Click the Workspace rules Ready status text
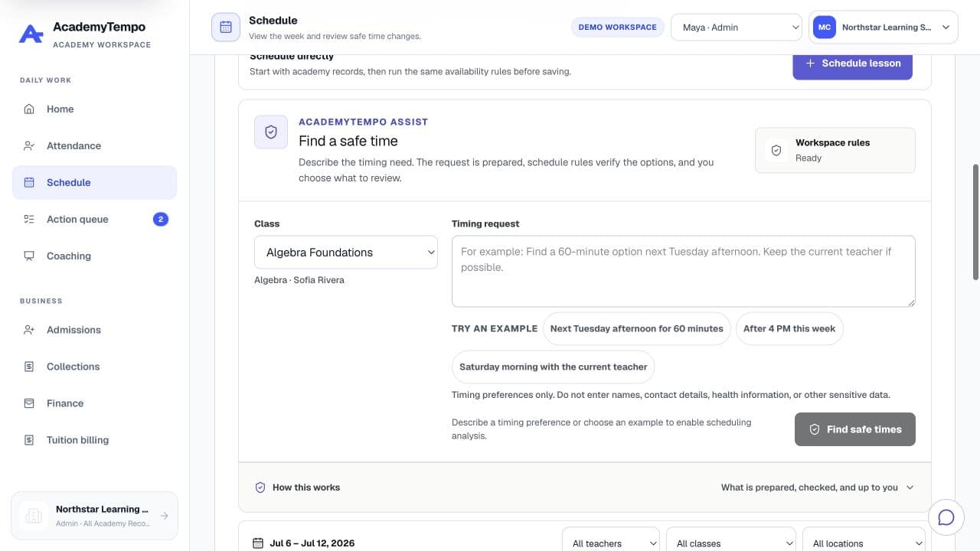The width and height of the screenshot is (980, 551). coord(808,158)
